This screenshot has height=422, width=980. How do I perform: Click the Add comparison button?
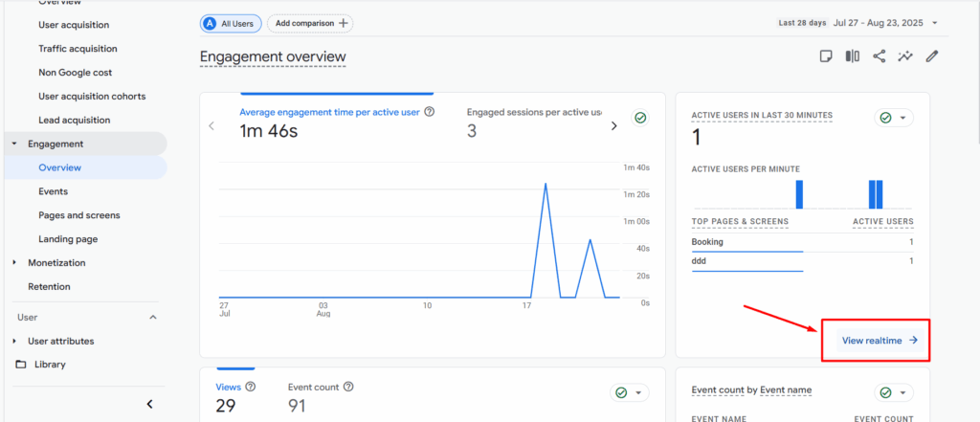308,23
